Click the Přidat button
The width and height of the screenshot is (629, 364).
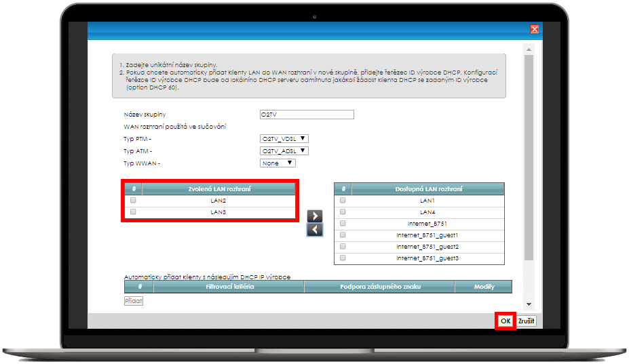[134, 300]
